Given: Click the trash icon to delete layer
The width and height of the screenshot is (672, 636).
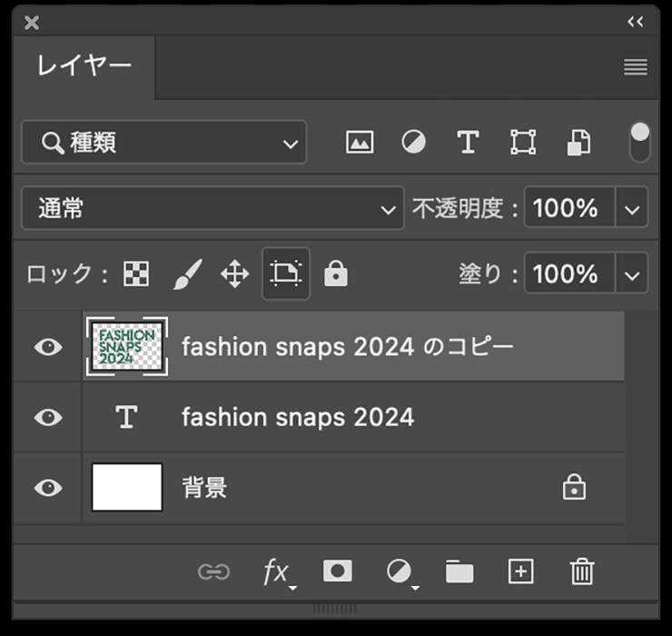Looking at the screenshot, I should tap(581, 571).
